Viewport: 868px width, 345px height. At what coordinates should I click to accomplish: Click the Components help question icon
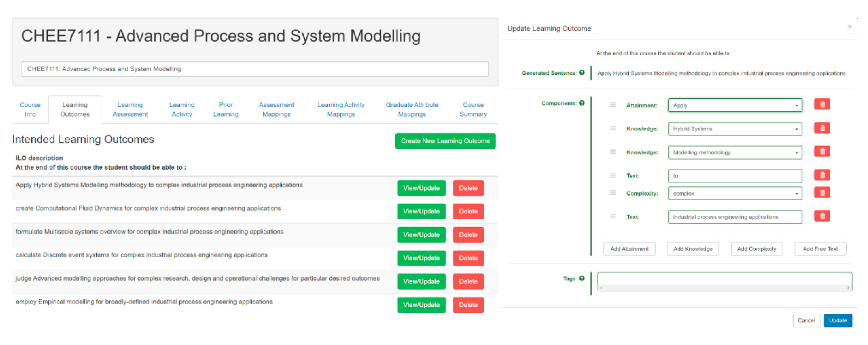click(x=582, y=103)
